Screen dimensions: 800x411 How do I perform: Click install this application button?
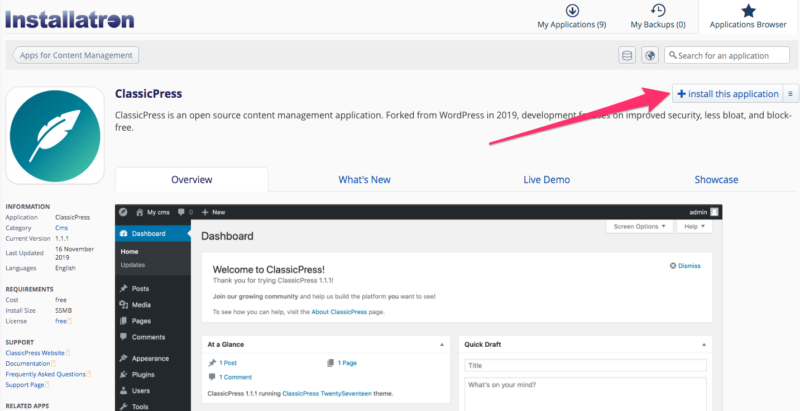click(x=728, y=94)
